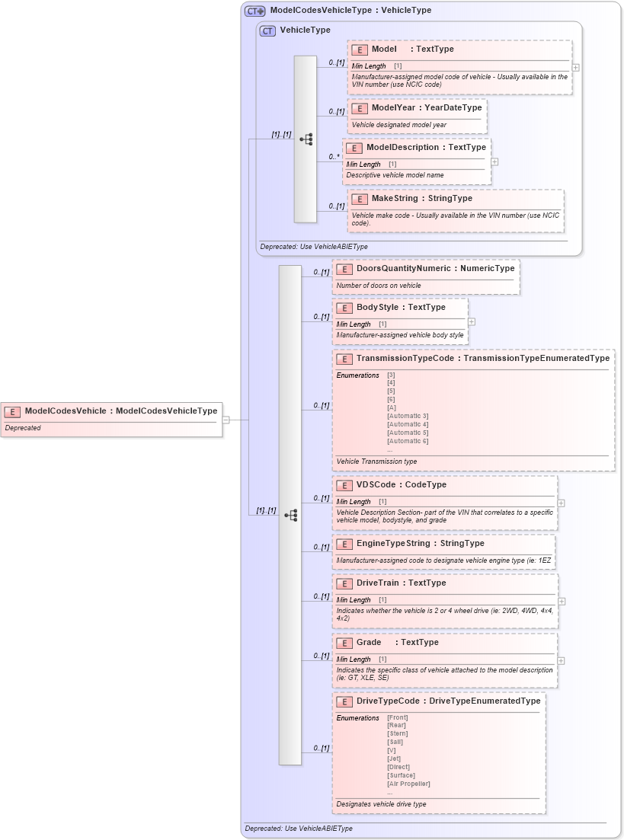Expand ModelDescription using its plus box

(x=494, y=161)
